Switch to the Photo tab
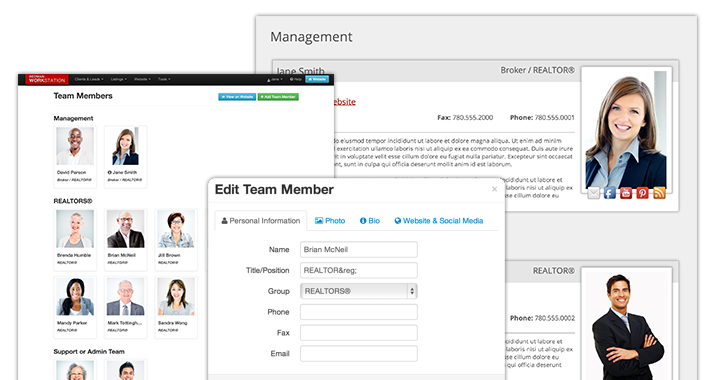The width and height of the screenshot is (712, 380). coord(330,221)
